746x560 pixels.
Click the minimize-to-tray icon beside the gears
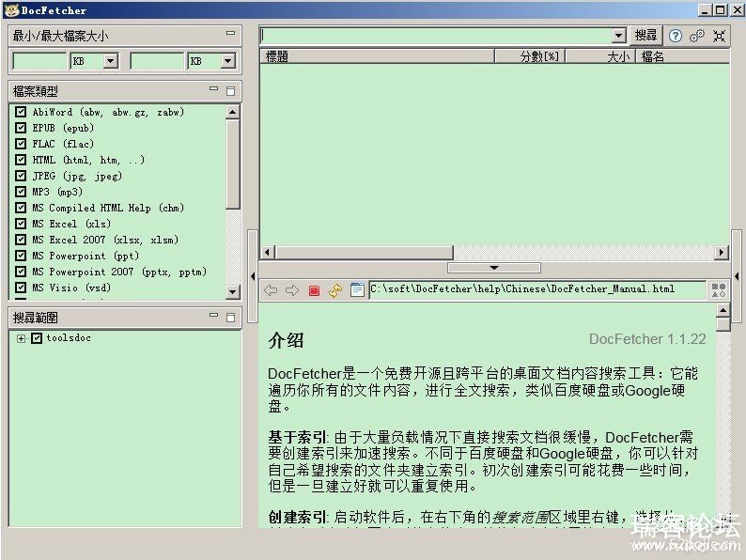pos(720,36)
